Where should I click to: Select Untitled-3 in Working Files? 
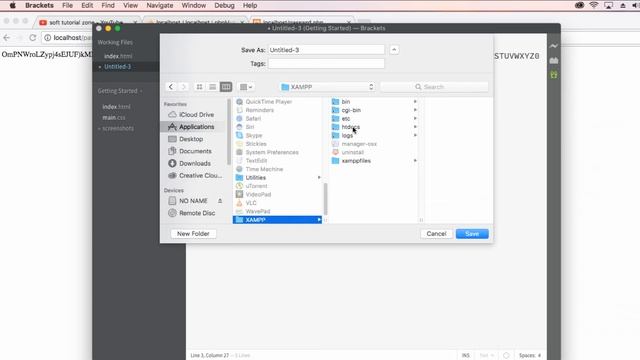coord(118,67)
